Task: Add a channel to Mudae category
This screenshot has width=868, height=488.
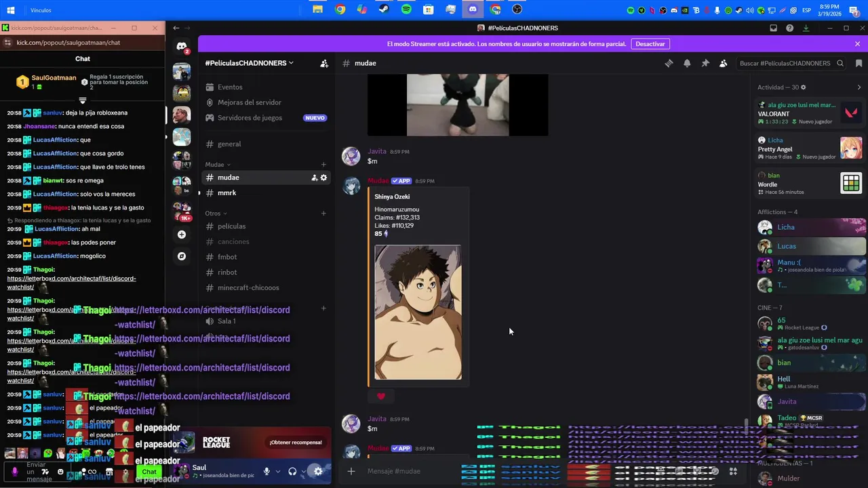Action: [x=323, y=165]
